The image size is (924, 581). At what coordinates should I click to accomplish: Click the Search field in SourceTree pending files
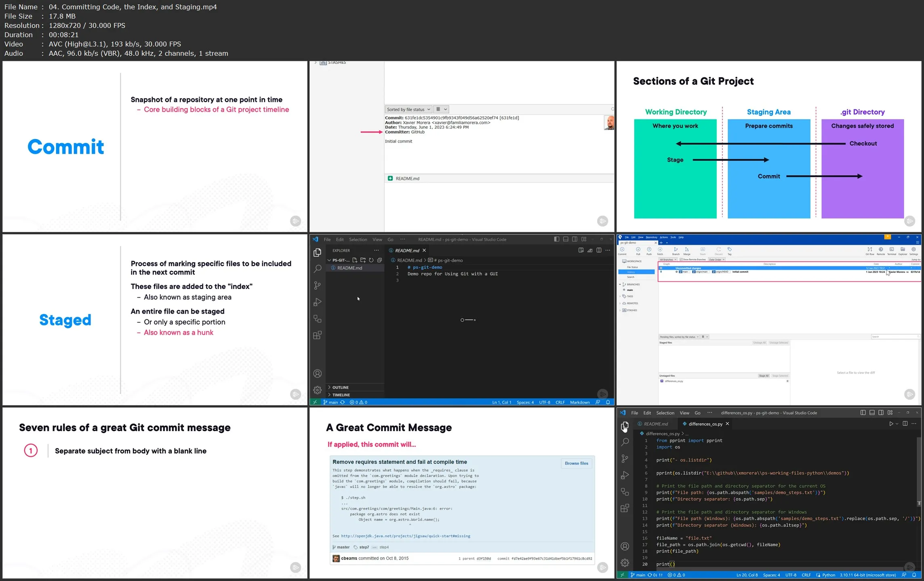tap(895, 337)
